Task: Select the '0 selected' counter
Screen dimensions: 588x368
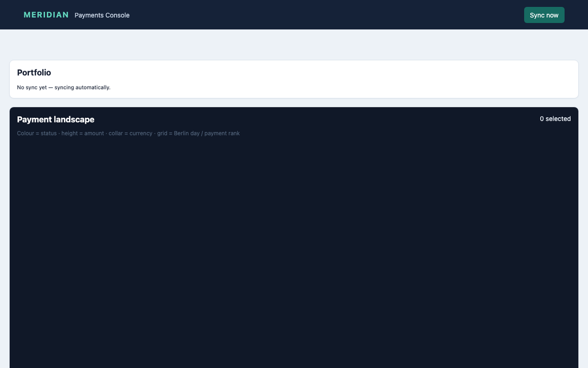Action: [x=555, y=119]
